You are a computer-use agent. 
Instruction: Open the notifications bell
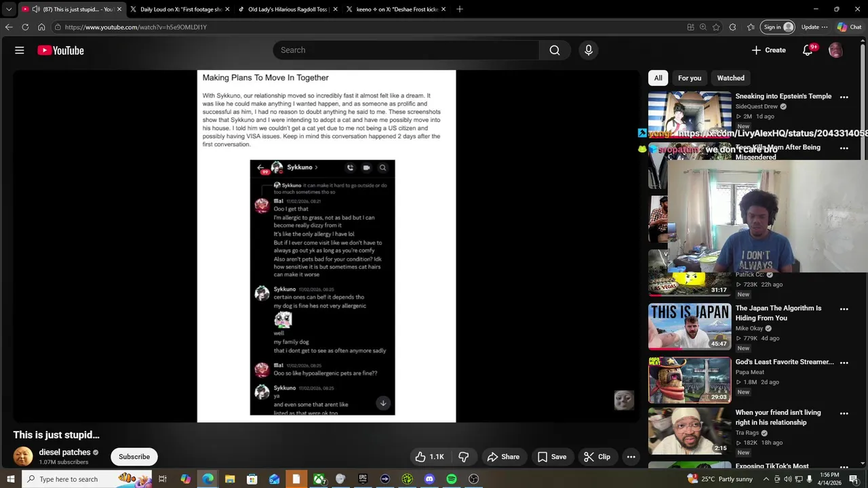[808, 50]
